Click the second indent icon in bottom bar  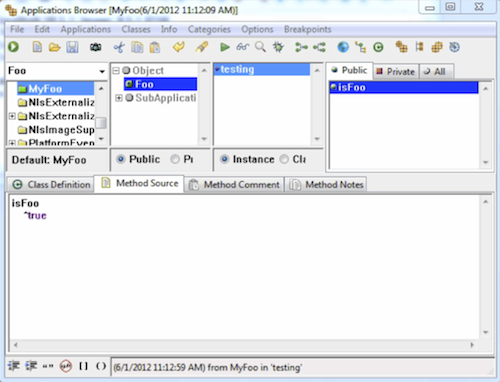point(31,366)
